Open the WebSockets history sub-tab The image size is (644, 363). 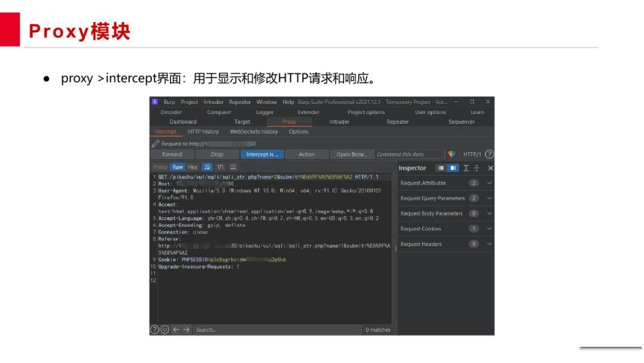pos(254,131)
